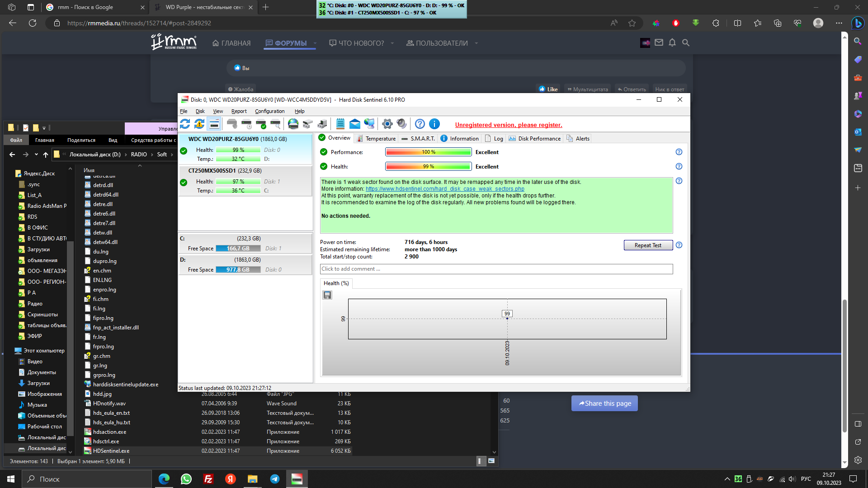Click the 'Click to add comment' field
The width and height of the screenshot is (868, 488).
coord(496,269)
